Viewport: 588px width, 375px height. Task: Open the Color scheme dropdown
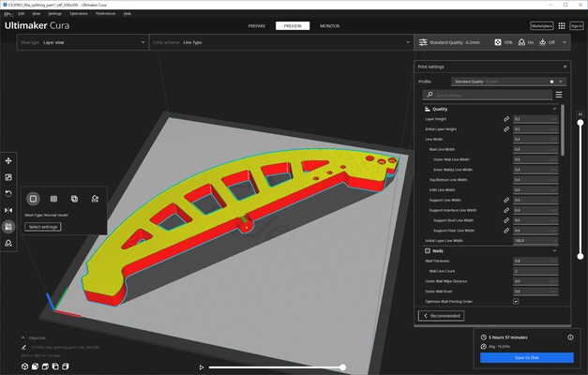pyautogui.click(x=281, y=42)
